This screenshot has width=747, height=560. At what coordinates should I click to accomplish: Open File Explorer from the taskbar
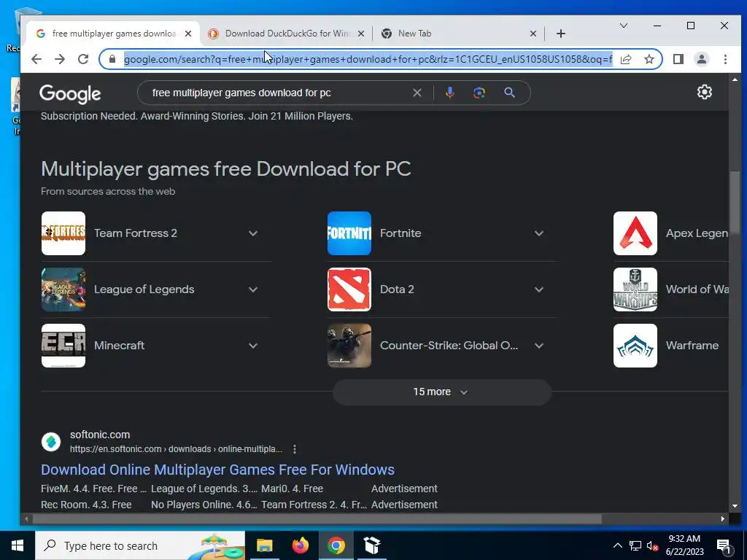(264, 545)
